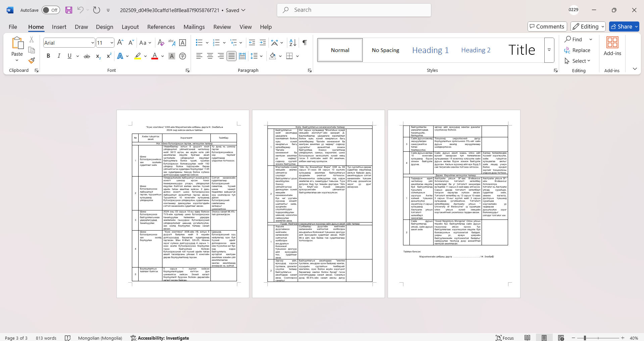Open the Layout tab
The width and height of the screenshot is (644, 341).
coord(130,27)
